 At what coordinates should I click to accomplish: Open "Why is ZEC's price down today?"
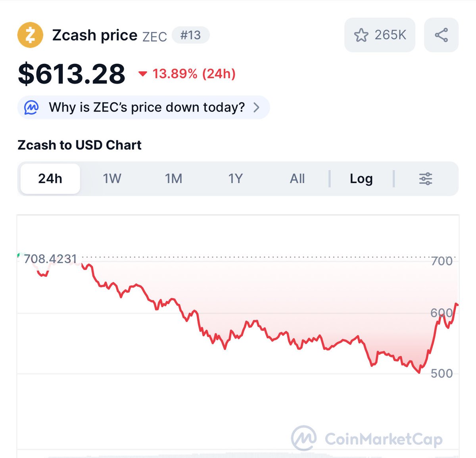[x=147, y=107]
